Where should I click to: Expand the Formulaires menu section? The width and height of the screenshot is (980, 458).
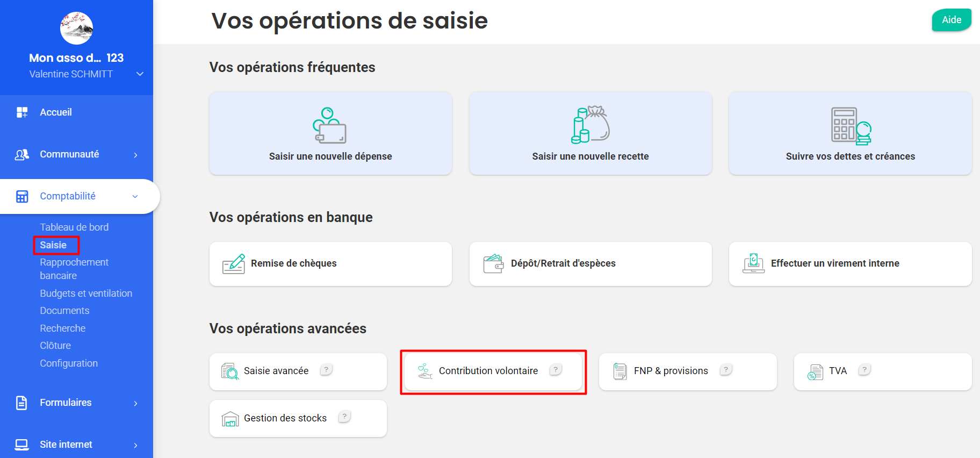click(135, 403)
